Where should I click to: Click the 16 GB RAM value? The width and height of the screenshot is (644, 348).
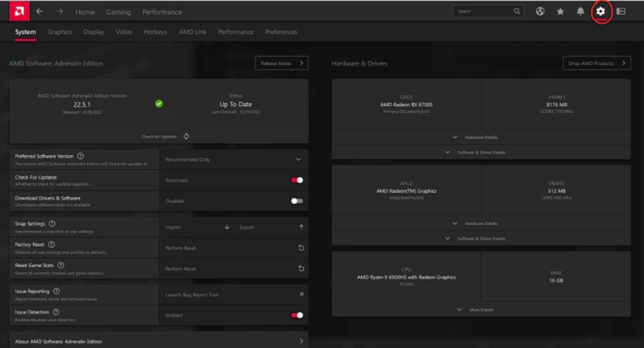556,280
